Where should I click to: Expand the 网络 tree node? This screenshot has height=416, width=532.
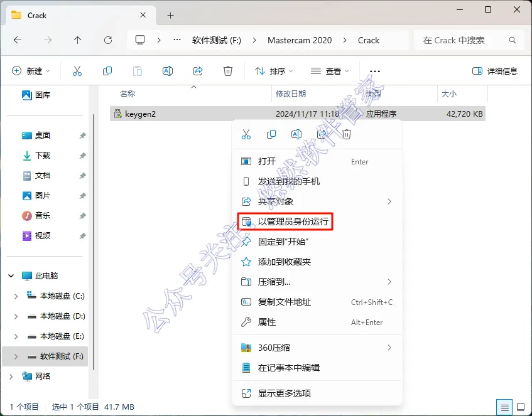[x=11, y=376]
